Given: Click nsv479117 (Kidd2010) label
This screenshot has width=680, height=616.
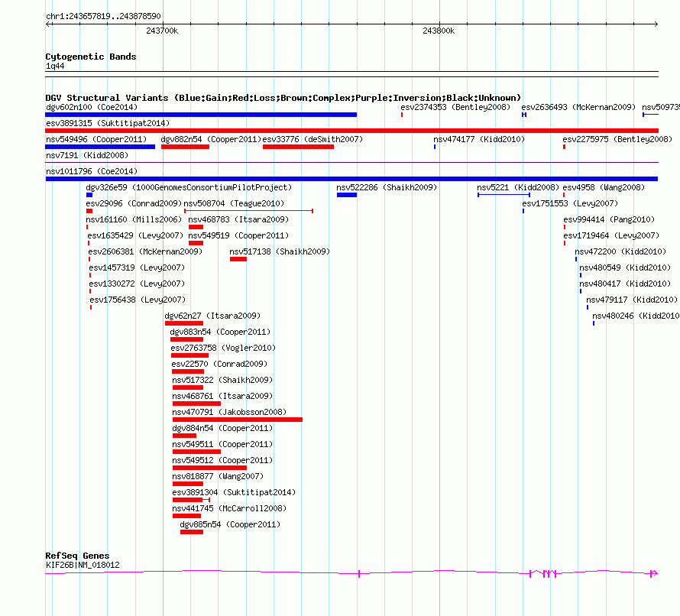Looking at the screenshot, I should coord(632,300).
